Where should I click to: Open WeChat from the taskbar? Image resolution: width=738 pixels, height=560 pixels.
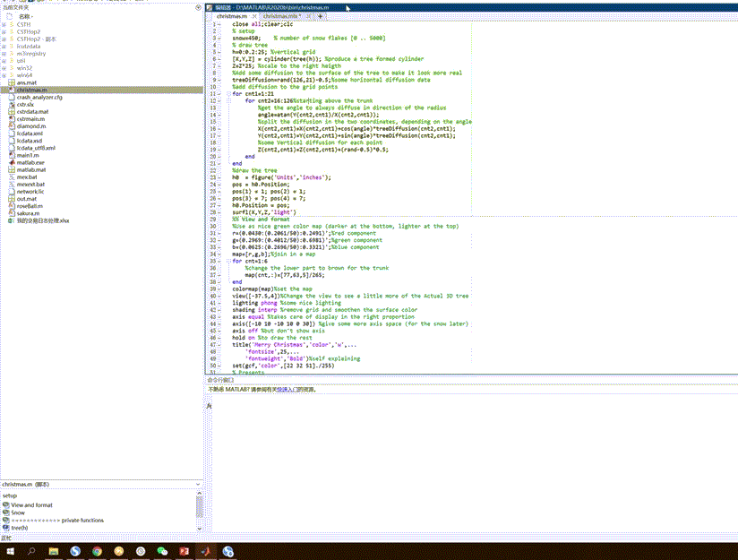pyautogui.click(x=163, y=551)
